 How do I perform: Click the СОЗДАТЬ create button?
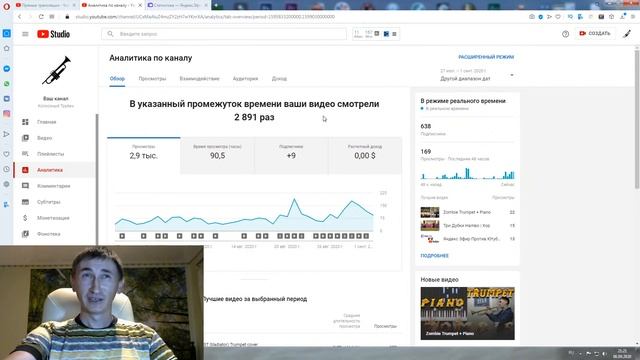coord(595,33)
